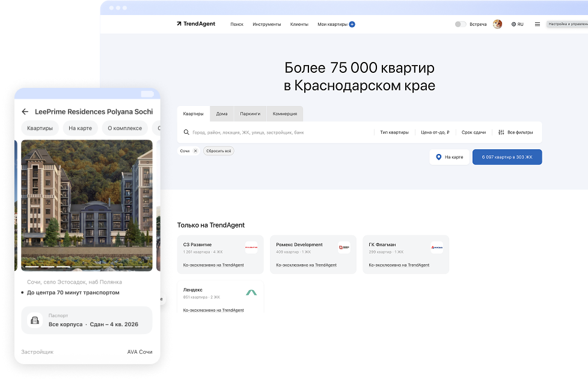Switch language via RU globe selector

tap(517, 24)
